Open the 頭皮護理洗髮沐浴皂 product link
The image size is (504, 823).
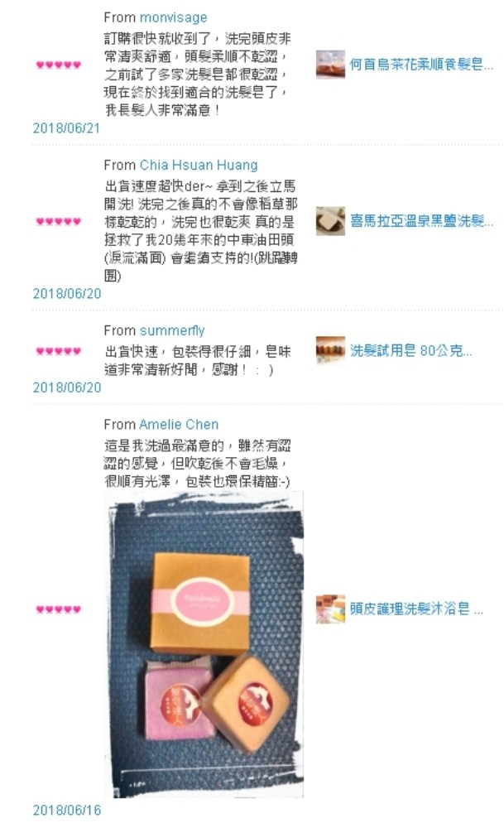(x=416, y=609)
